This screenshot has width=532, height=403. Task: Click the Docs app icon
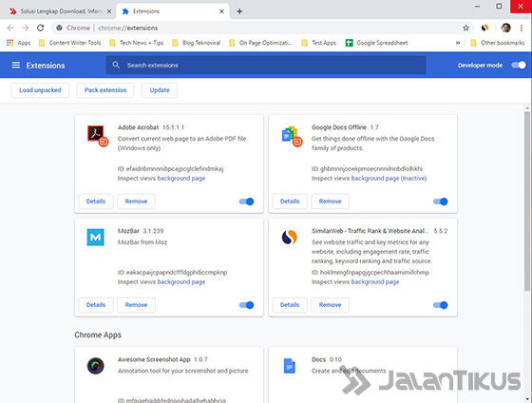pyautogui.click(x=290, y=366)
